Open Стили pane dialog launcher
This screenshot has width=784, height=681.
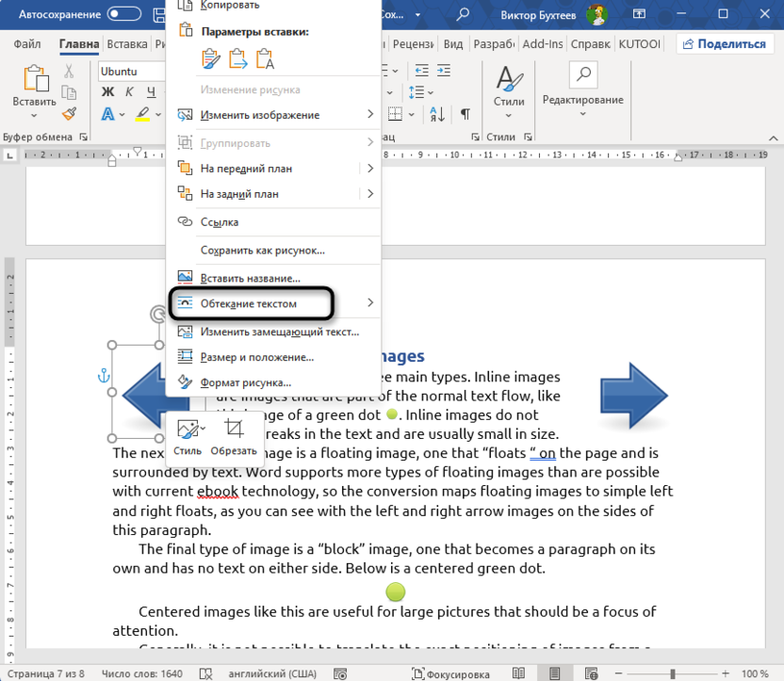pos(528,137)
